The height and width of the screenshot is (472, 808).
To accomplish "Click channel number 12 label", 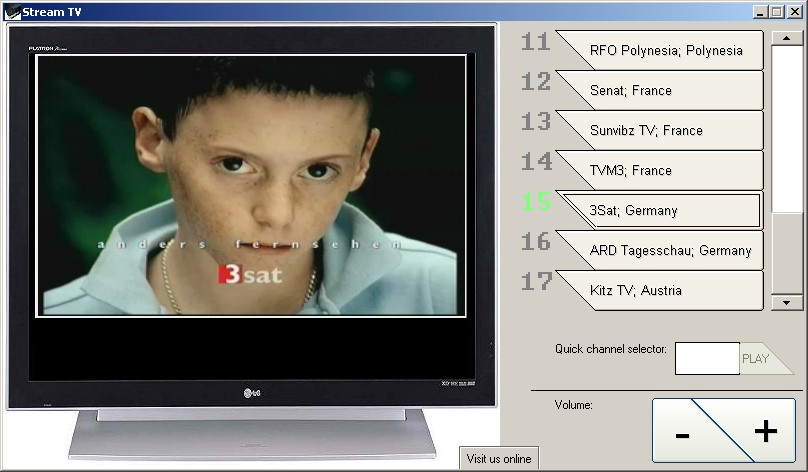I will 536,81.
